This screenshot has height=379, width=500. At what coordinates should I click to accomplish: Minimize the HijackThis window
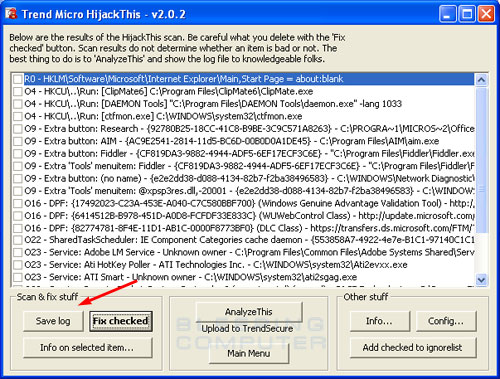coord(447,14)
